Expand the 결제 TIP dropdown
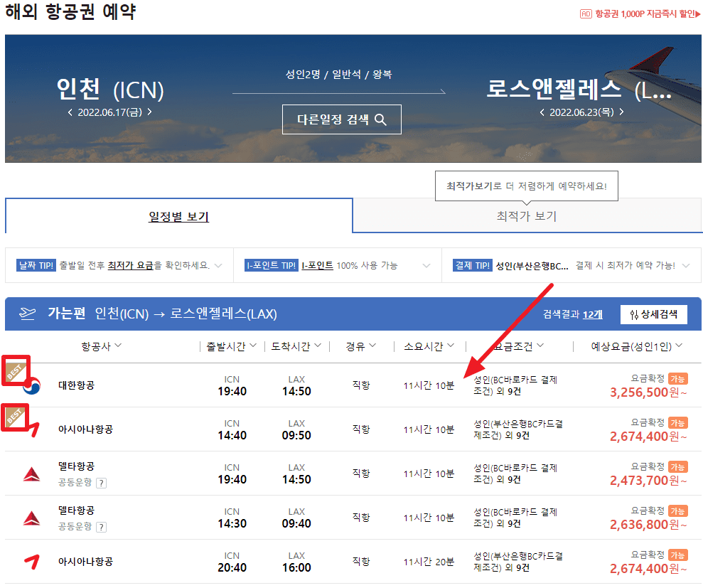703x588 pixels. [685, 265]
